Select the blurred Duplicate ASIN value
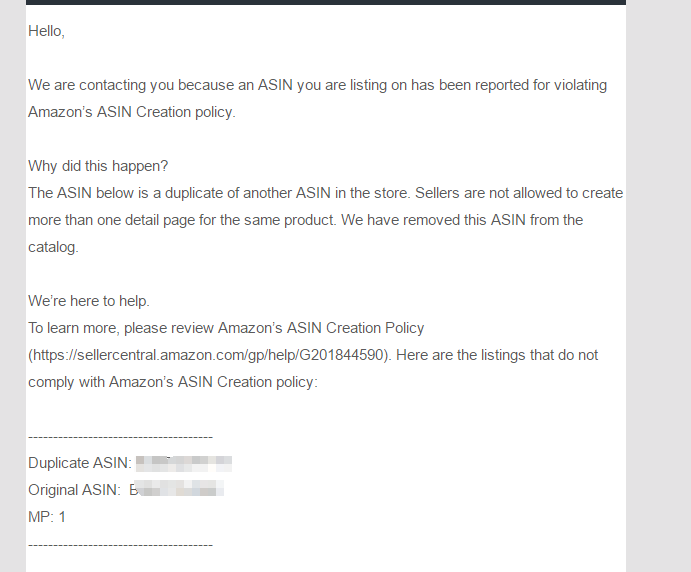The image size is (691, 572). coord(184,464)
